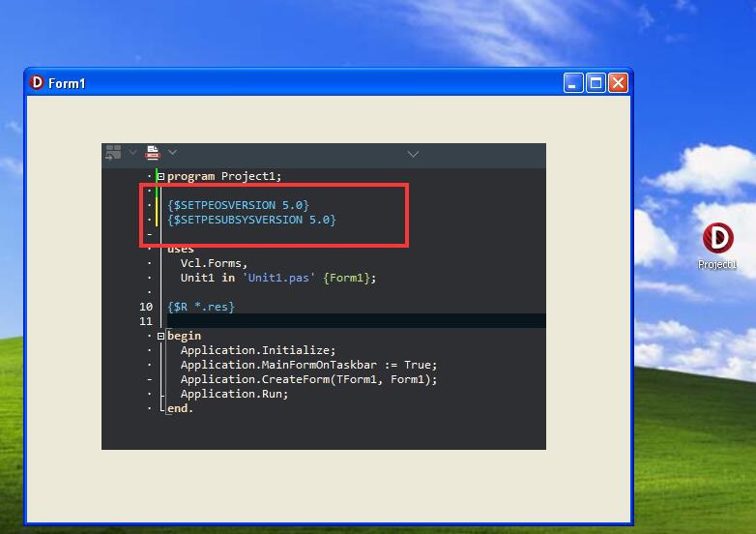Image resolution: width=756 pixels, height=534 pixels.
Task: Click the line Application.MainFormOnTaskbar := True;
Action: pyautogui.click(x=309, y=364)
